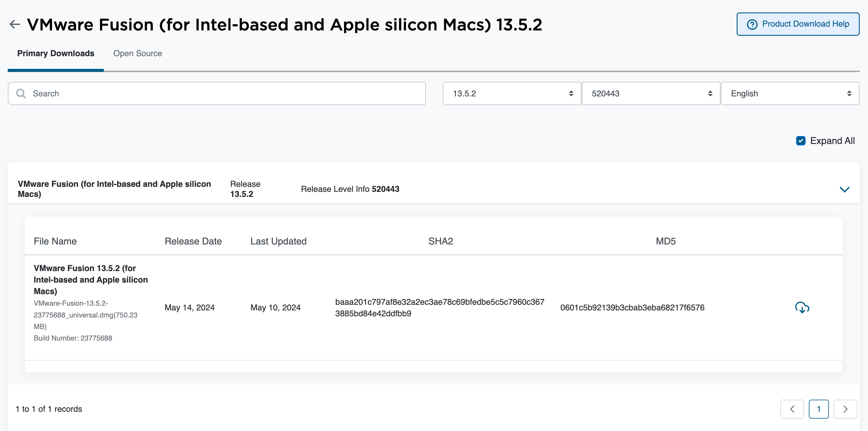Click the May 14, 2024 release date
This screenshot has width=868, height=431.
(x=189, y=307)
